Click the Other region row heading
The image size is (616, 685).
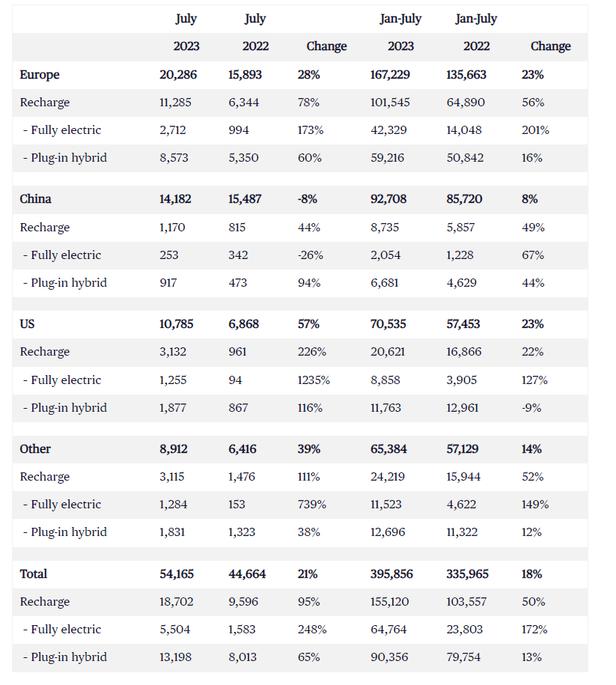point(36,449)
